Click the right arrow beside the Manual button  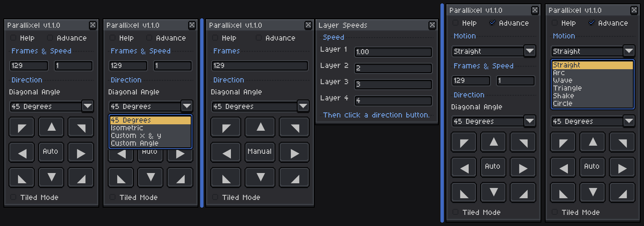point(294,153)
